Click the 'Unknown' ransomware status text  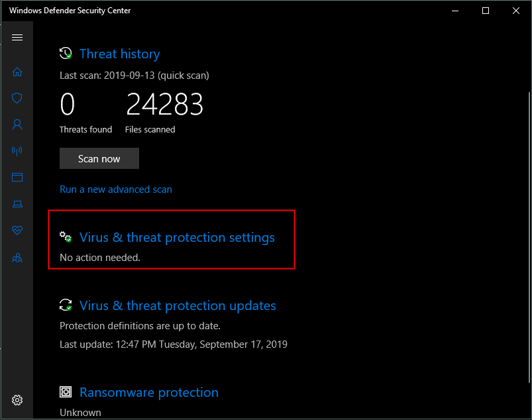pyautogui.click(x=80, y=413)
